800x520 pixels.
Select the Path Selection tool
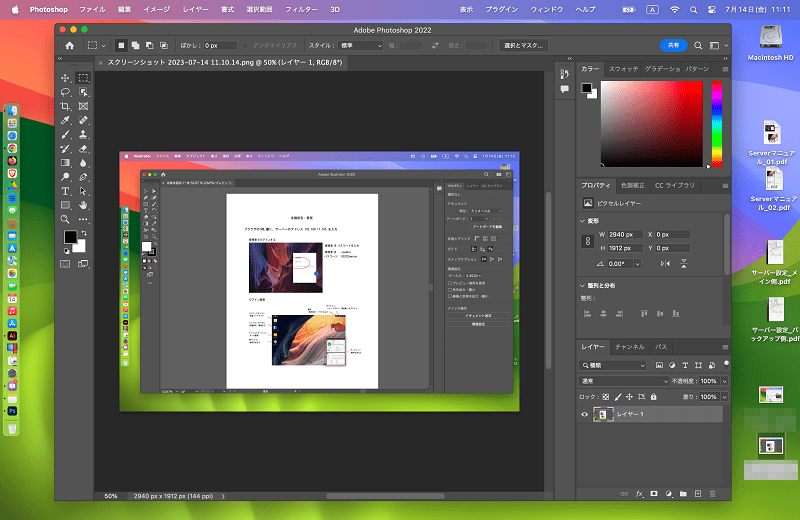[83, 191]
